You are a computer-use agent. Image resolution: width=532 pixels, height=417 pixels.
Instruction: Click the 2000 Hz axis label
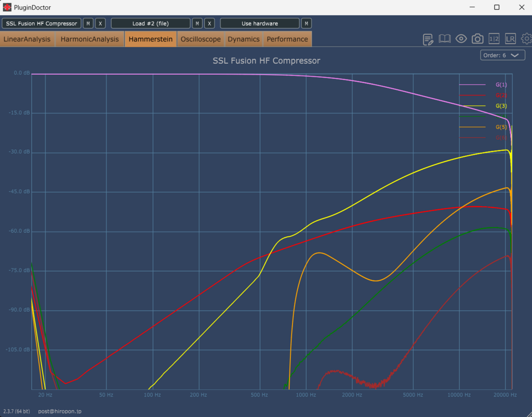[352, 395]
